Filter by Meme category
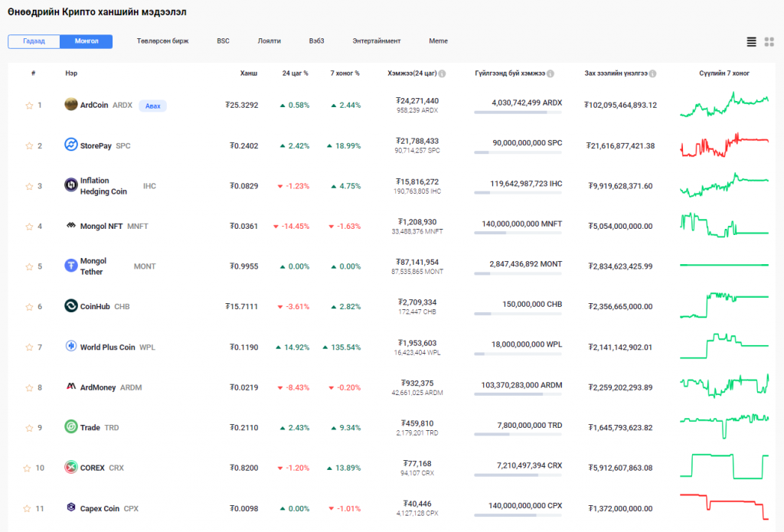This screenshot has height=532, width=784. point(438,41)
